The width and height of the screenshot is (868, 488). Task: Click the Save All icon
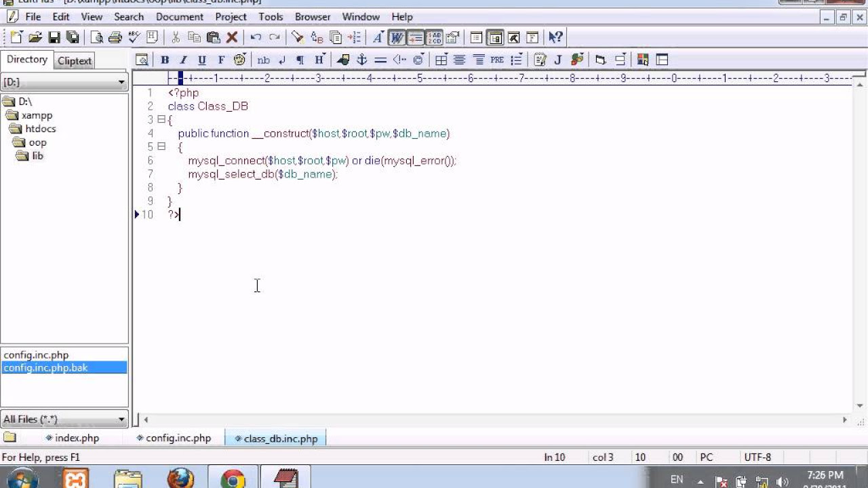72,37
